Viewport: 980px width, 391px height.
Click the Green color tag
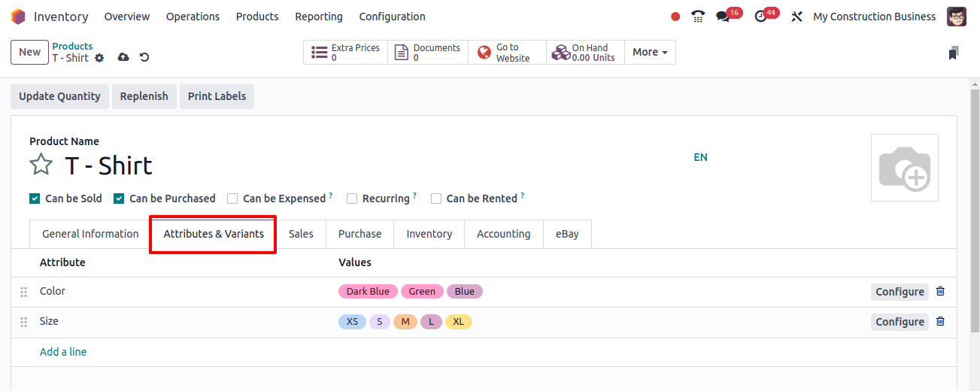tap(422, 292)
